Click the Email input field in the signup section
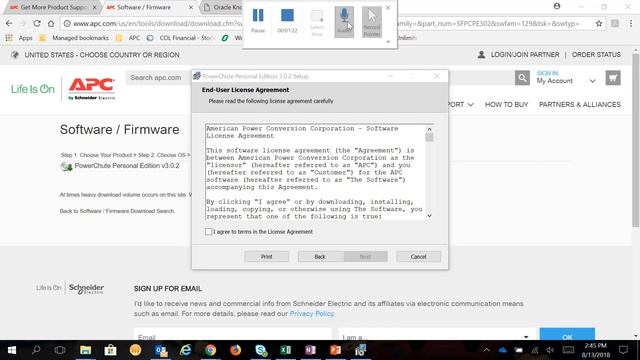Screen dimensions: 640x360 pos(233,334)
